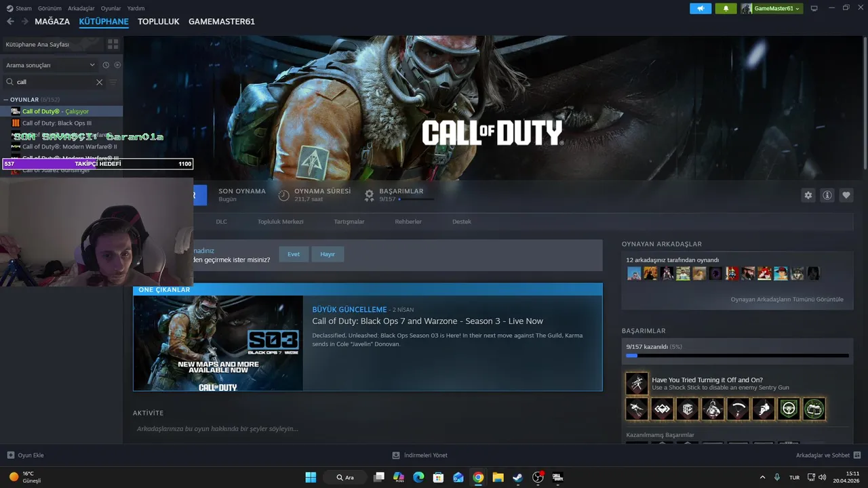Open OBS Studio from the taskbar
Image resolution: width=868 pixels, height=488 pixels.
pyautogui.click(x=538, y=477)
